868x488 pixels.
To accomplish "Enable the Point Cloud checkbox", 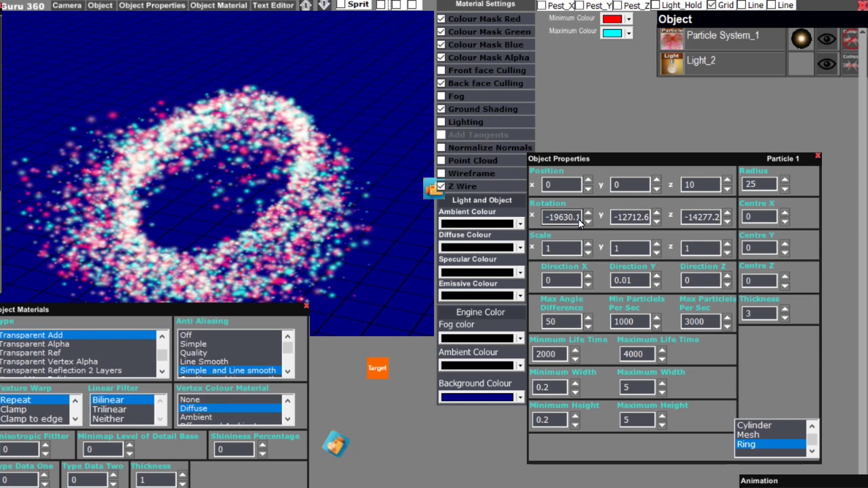I will point(441,161).
